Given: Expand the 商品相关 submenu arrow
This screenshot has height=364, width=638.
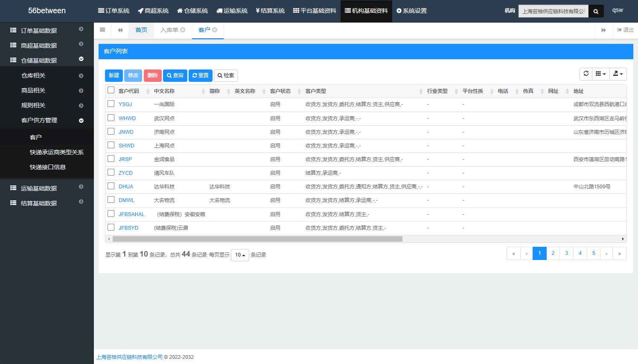Looking at the screenshot, I should (x=81, y=91).
